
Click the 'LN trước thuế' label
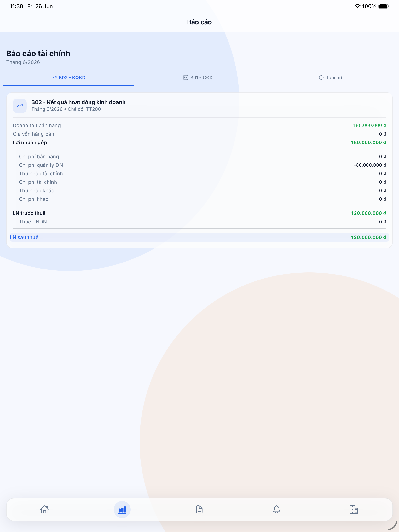pyautogui.click(x=29, y=213)
